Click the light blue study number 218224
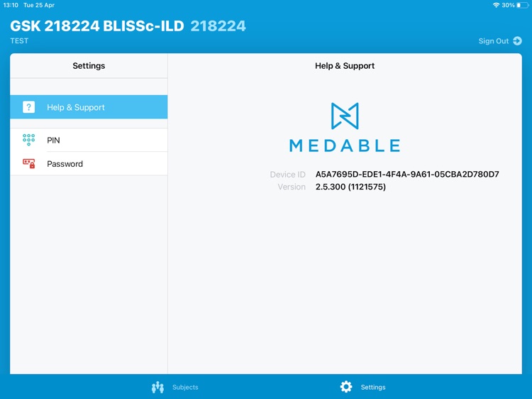The image size is (532, 399). click(218, 26)
